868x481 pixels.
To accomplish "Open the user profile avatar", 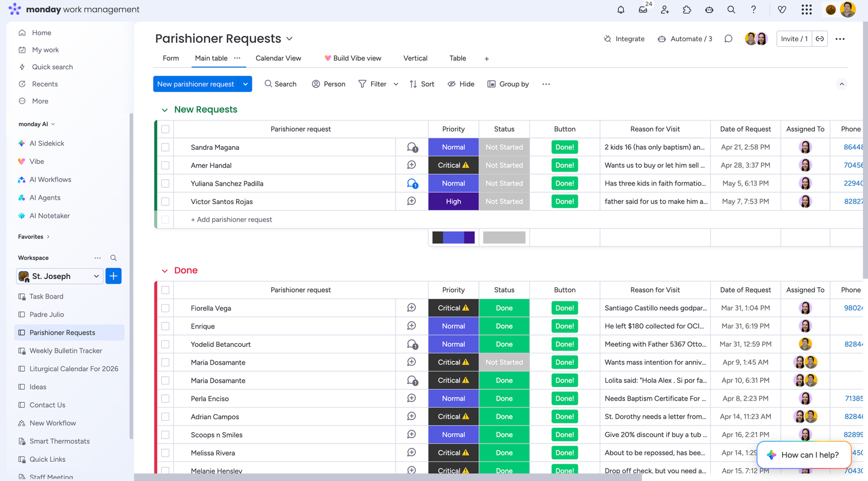I will click(847, 9).
